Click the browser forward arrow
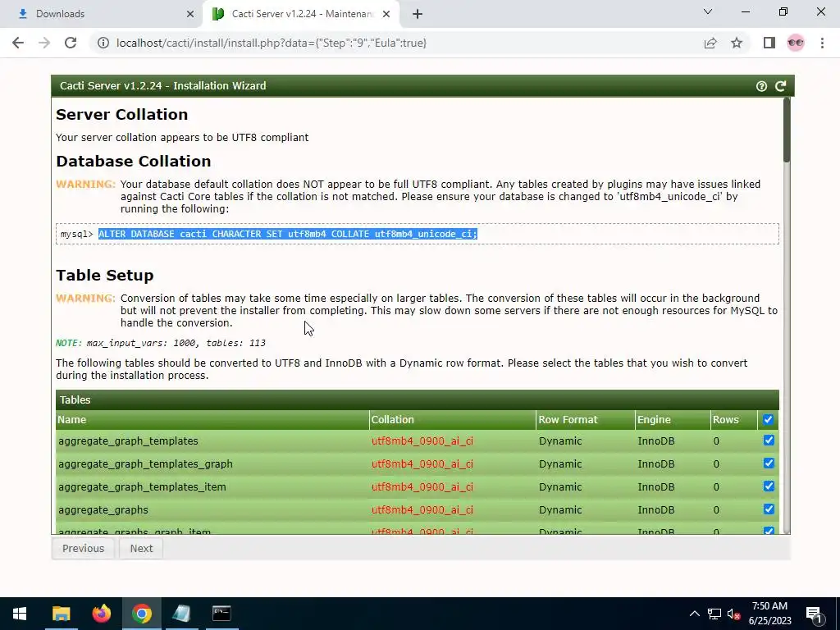The height and width of the screenshot is (630, 840). [44, 43]
